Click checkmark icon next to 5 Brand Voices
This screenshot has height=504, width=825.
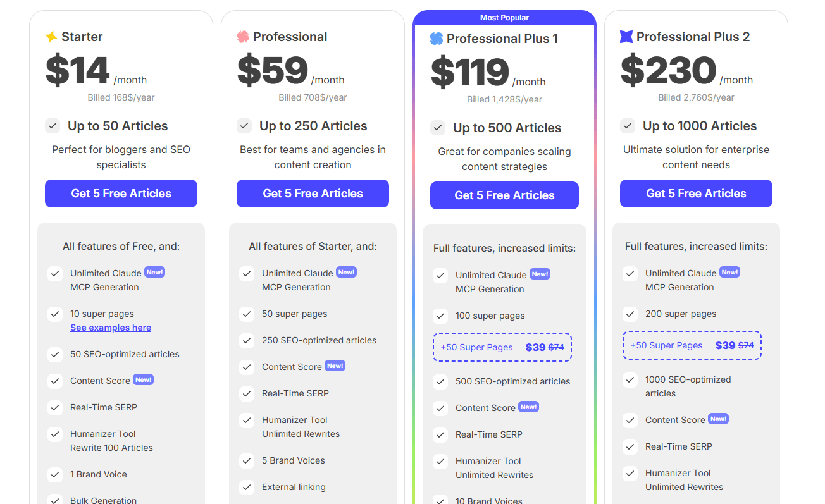247,460
